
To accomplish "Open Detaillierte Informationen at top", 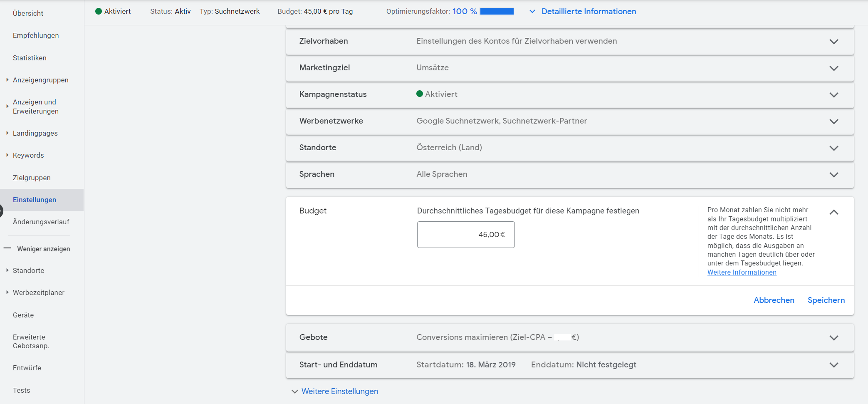I will [x=589, y=11].
